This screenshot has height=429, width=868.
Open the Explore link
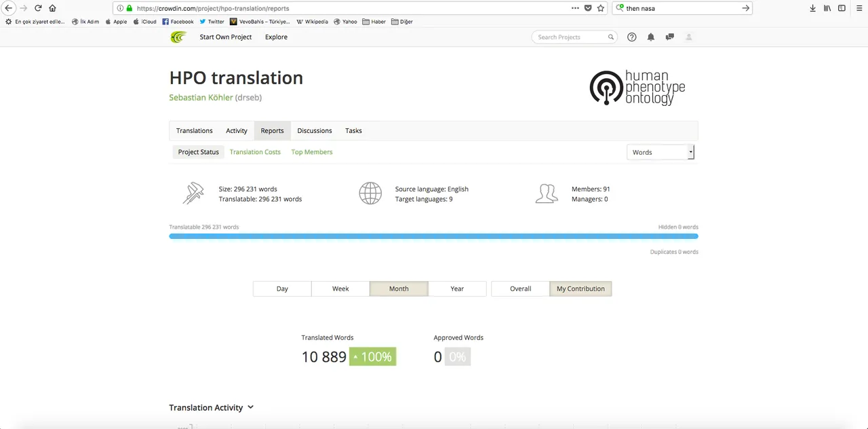click(x=276, y=37)
